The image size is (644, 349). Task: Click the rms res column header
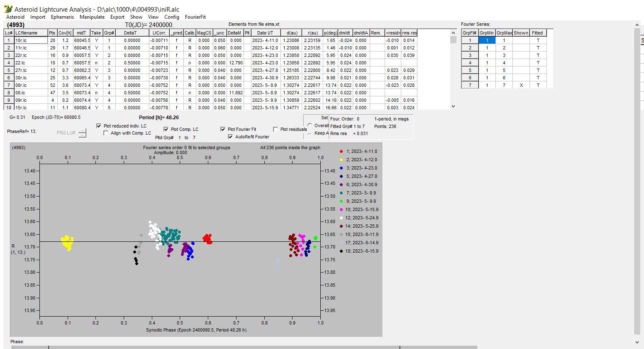point(409,33)
